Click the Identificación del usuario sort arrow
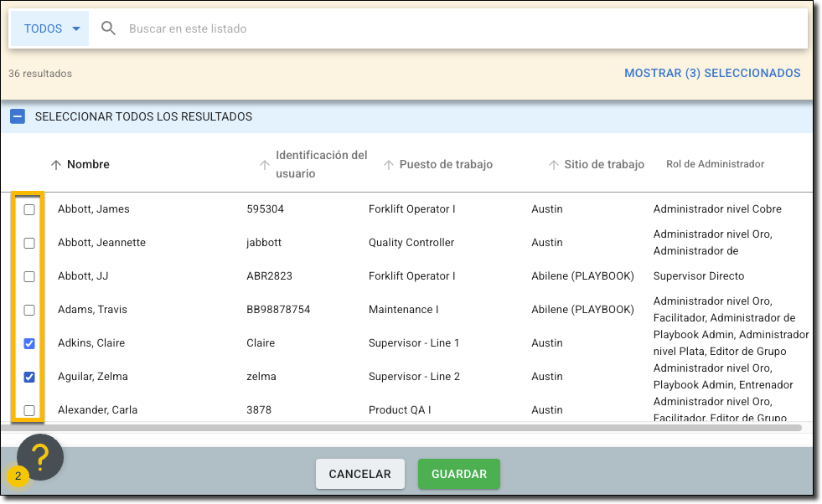This screenshot has width=822, height=504. 265,165
